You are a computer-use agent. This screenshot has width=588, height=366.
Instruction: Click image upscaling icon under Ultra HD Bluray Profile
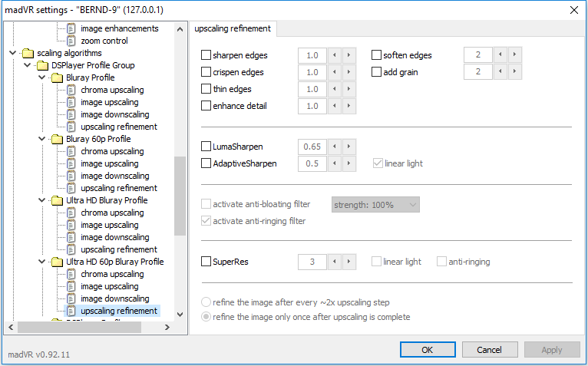pos(71,225)
